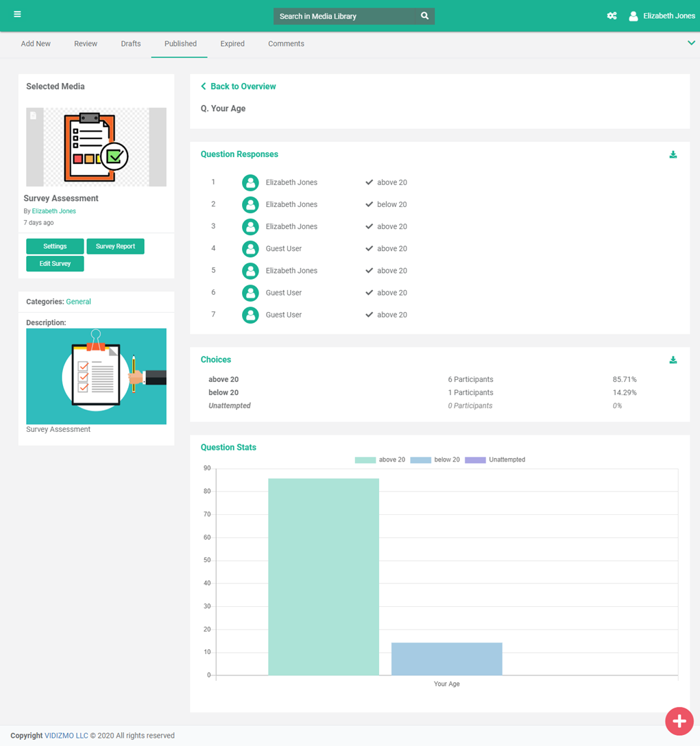Expand the chevron at right of tabs
Viewport: 700px width, 746px height.
pos(691,43)
